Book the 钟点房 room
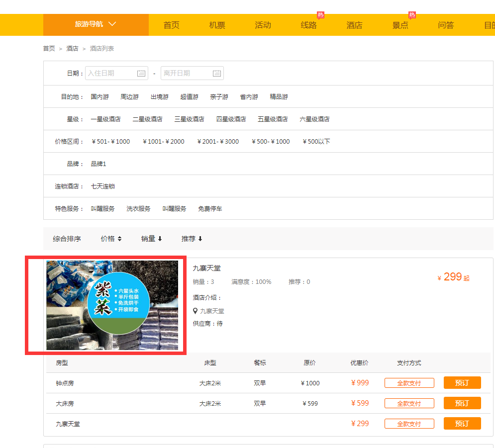495x448 pixels. (x=462, y=383)
